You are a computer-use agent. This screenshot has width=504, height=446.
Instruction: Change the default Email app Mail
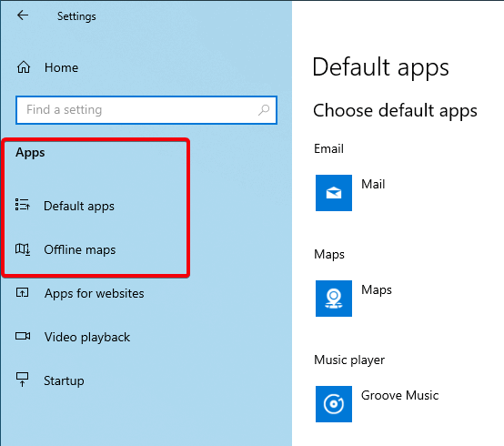[x=373, y=184]
